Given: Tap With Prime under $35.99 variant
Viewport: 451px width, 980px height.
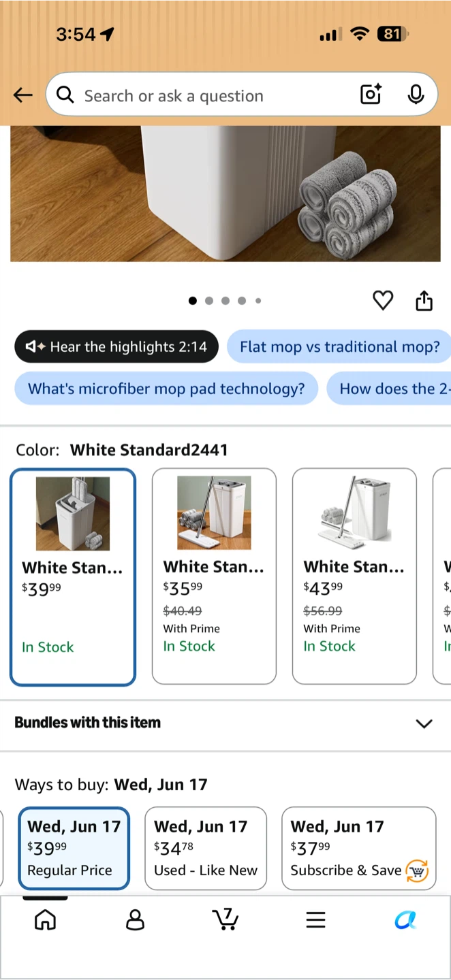Looking at the screenshot, I should pos(191,628).
